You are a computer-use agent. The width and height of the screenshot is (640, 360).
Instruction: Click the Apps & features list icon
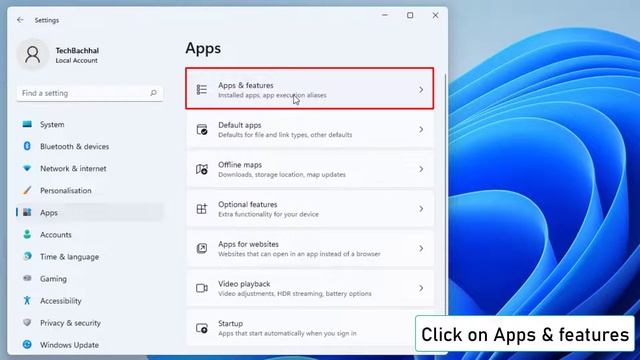click(202, 89)
